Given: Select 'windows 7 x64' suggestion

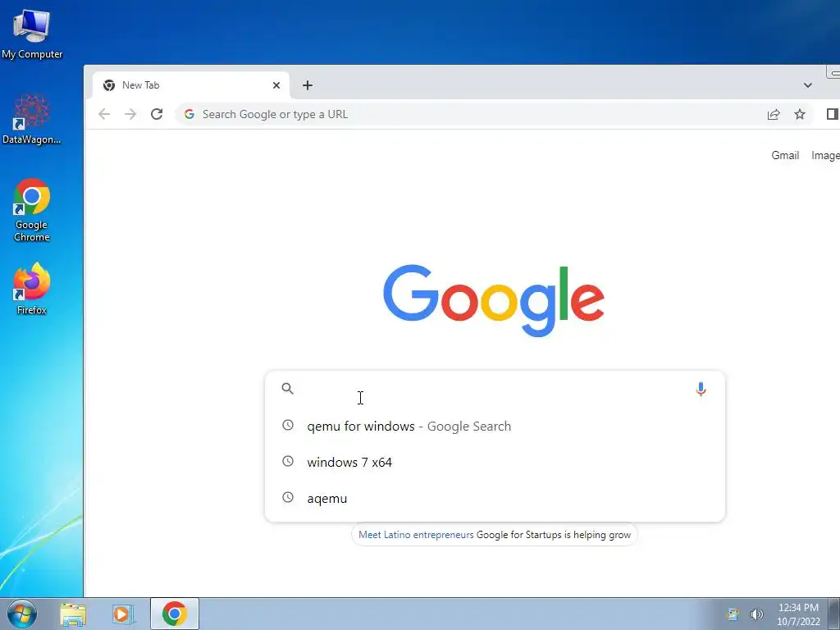Looking at the screenshot, I should (495, 463).
